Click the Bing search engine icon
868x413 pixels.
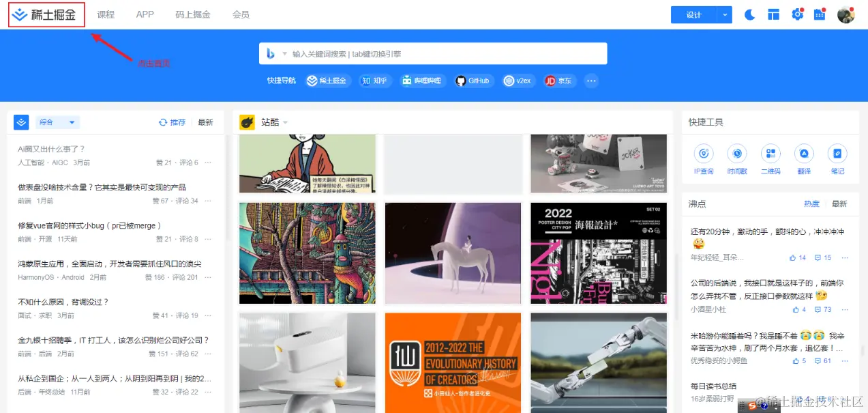271,54
